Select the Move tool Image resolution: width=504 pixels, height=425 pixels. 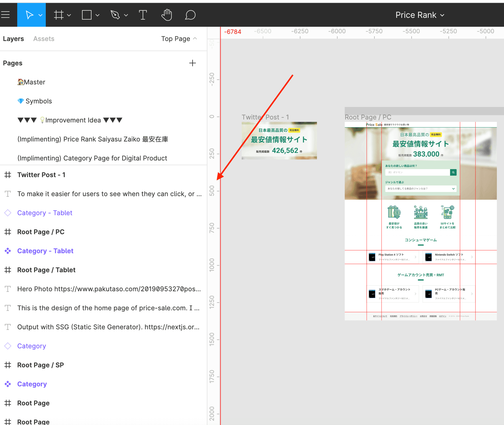click(29, 15)
